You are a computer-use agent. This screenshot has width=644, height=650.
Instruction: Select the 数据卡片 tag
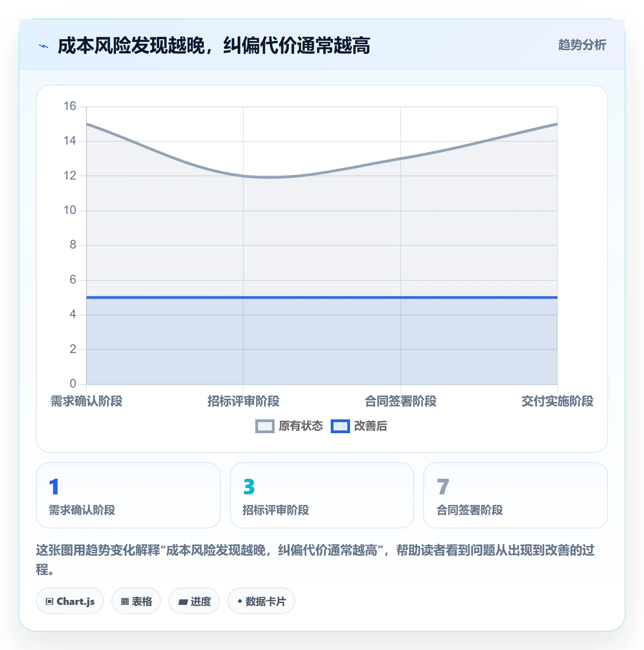click(x=261, y=601)
